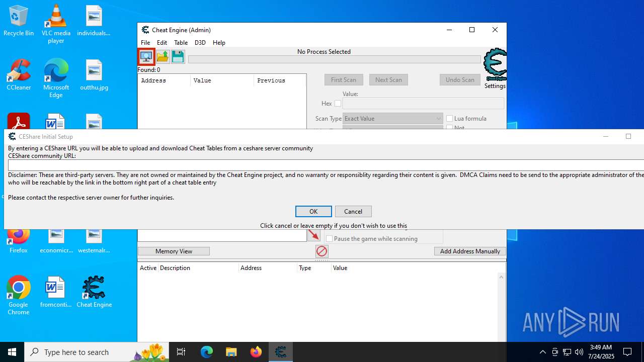Enable the Lua formula checkbox
Image resolution: width=644 pixels, height=362 pixels.
[450, 119]
